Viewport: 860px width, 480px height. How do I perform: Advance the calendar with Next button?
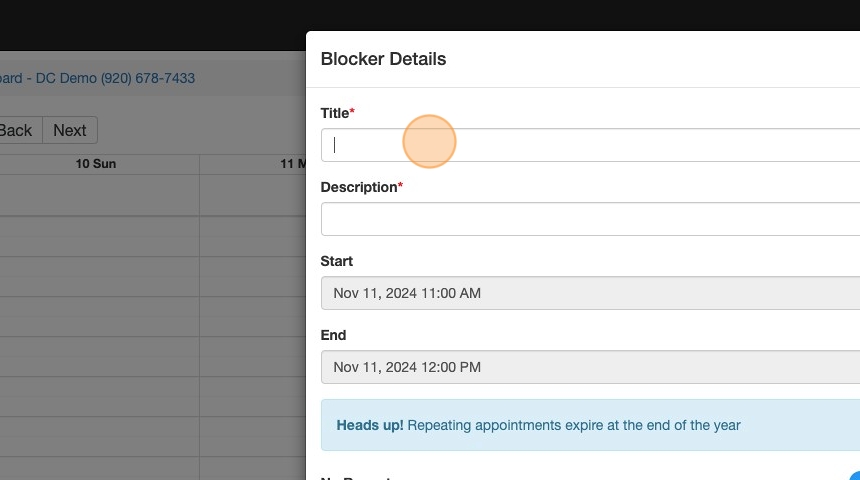[70, 130]
